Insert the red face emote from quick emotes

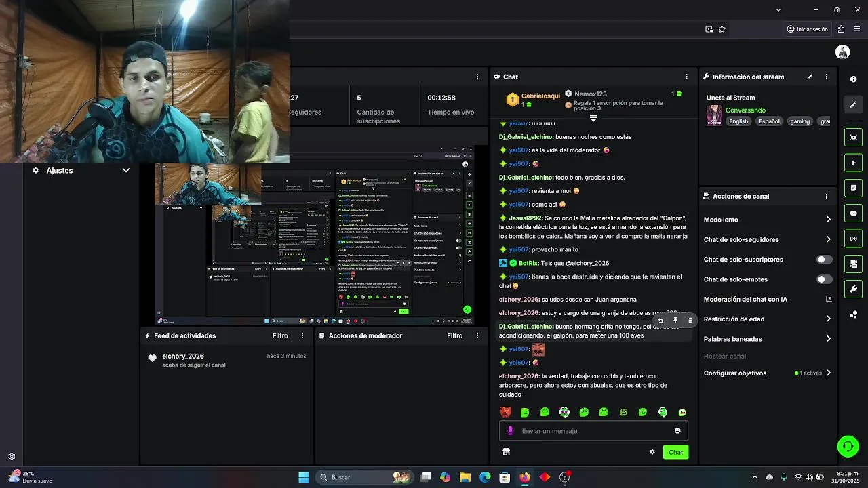505,412
